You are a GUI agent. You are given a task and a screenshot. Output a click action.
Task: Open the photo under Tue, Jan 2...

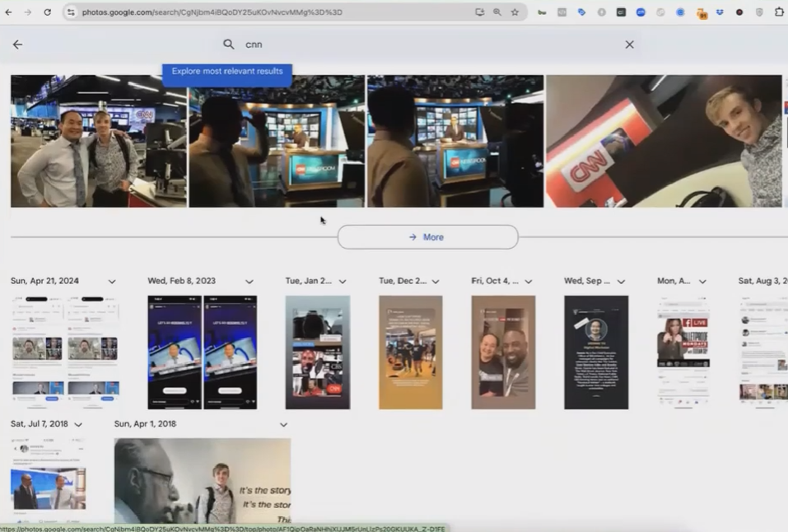[318, 352]
